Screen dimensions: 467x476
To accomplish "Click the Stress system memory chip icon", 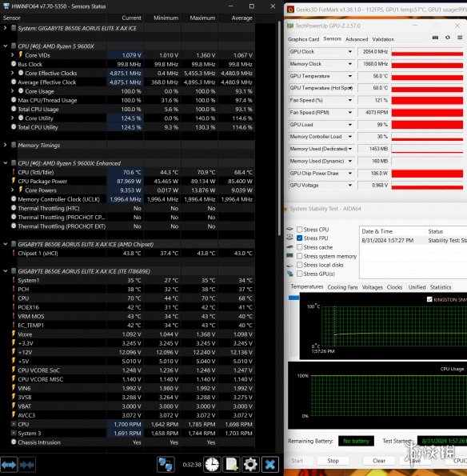I will click(290, 256).
